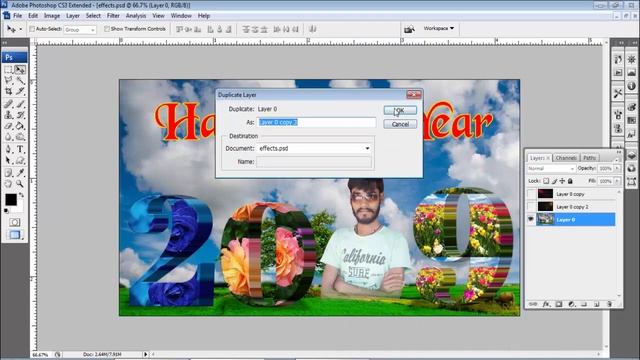The width and height of the screenshot is (640, 360).
Task: Click the foreground color swatch
Action: pyautogui.click(x=11, y=200)
